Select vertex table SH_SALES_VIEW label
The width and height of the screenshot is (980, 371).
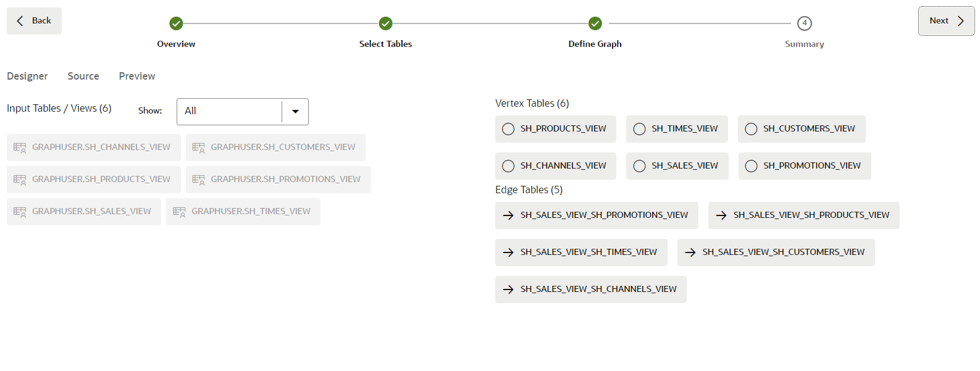685,165
